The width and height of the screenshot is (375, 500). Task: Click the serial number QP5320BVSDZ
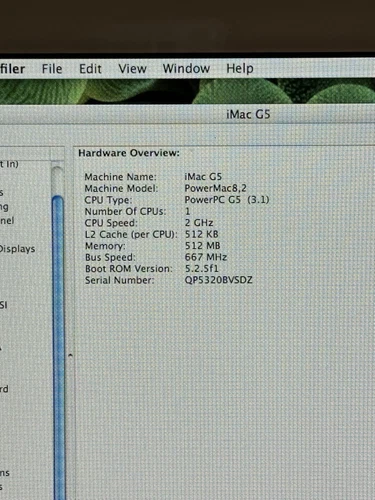tap(218, 280)
